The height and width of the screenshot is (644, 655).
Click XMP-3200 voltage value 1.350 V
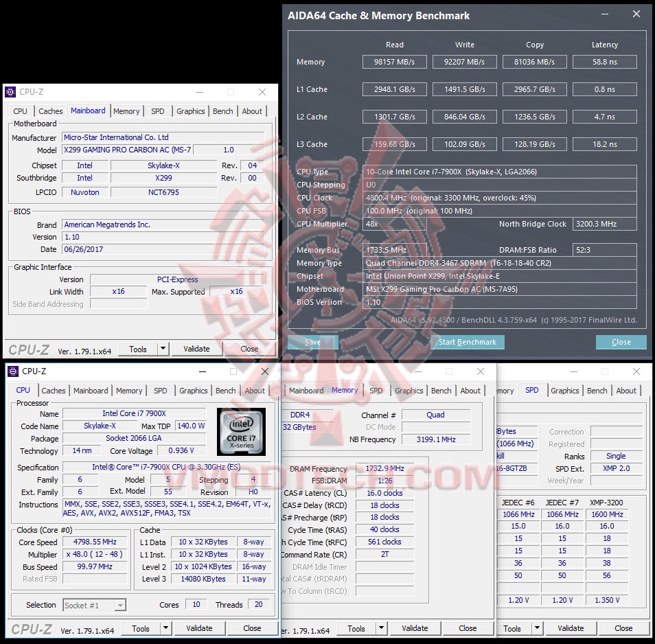[607, 600]
